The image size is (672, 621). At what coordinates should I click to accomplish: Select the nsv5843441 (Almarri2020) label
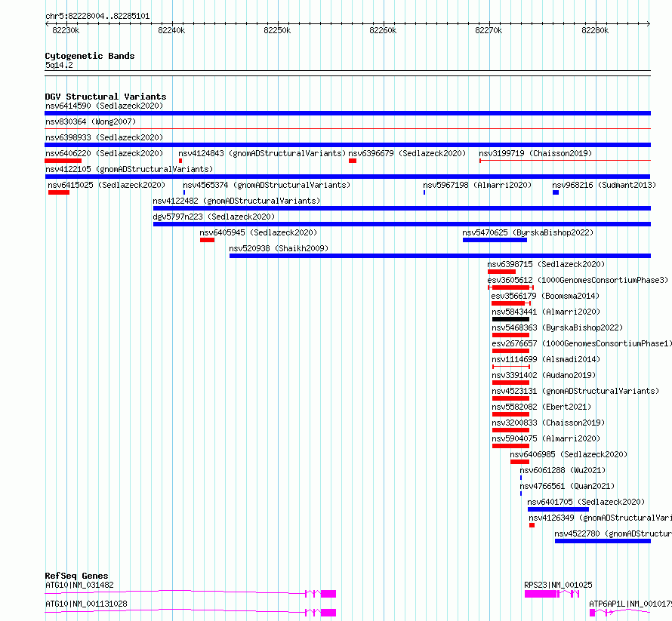546,312
